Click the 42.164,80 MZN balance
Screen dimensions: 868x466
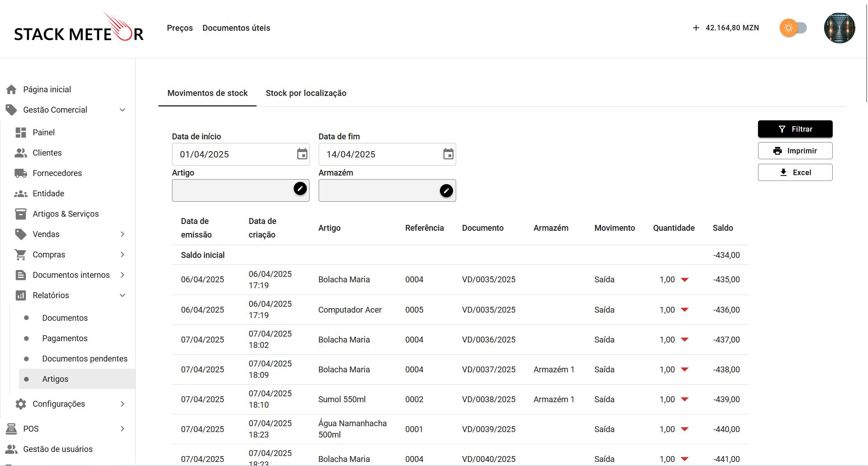coord(732,28)
